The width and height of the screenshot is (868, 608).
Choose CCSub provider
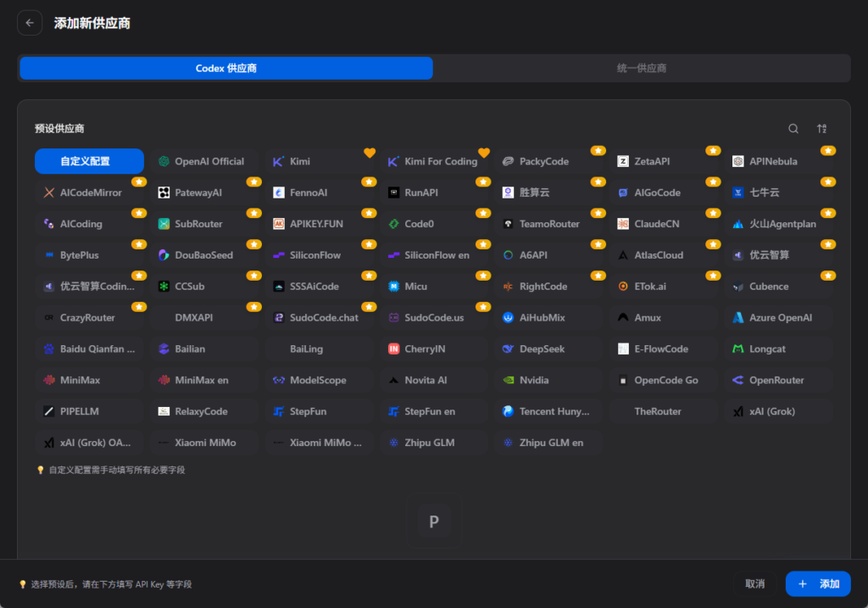tap(204, 287)
